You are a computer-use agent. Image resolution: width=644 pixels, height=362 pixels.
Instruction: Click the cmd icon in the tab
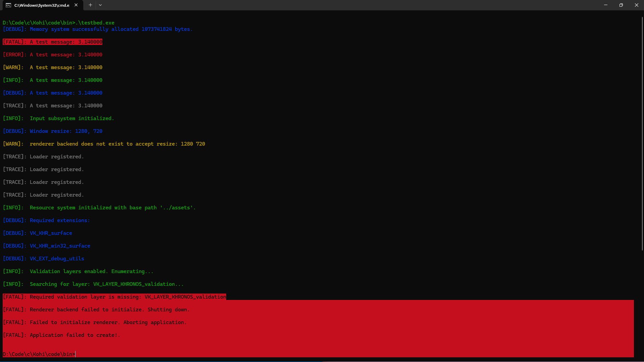click(8, 5)
